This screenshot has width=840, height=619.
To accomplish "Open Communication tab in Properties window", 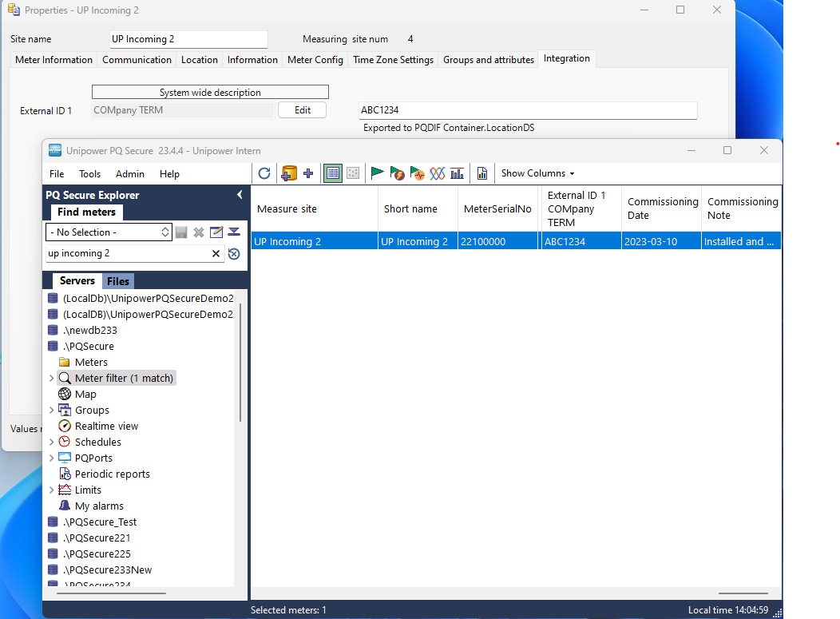I will [137, 59].
